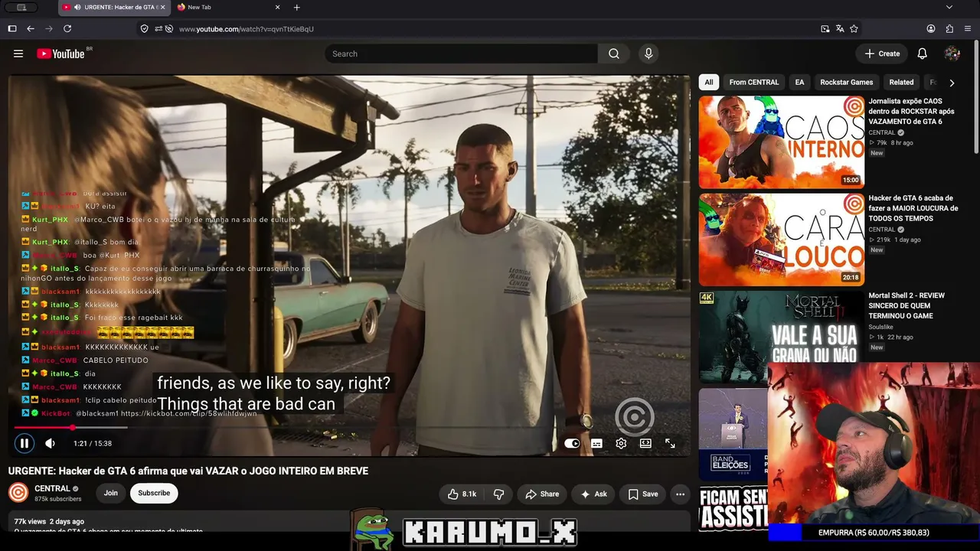Image resolution: width=980 pixels, height=551 pixels.
Task: Open 'Hacker de GTA 6 acaba de fazer' title
Action: [x=913, y=208]
